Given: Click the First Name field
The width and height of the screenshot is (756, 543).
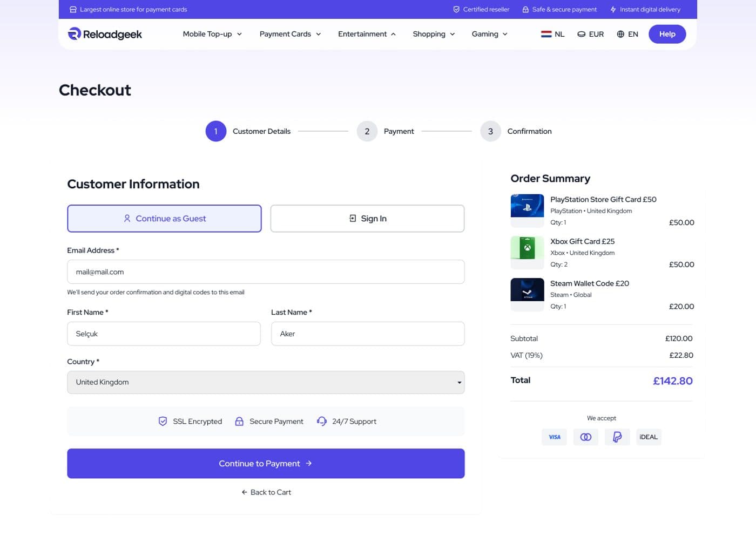Looking at the screenshot, I should 164,334.
